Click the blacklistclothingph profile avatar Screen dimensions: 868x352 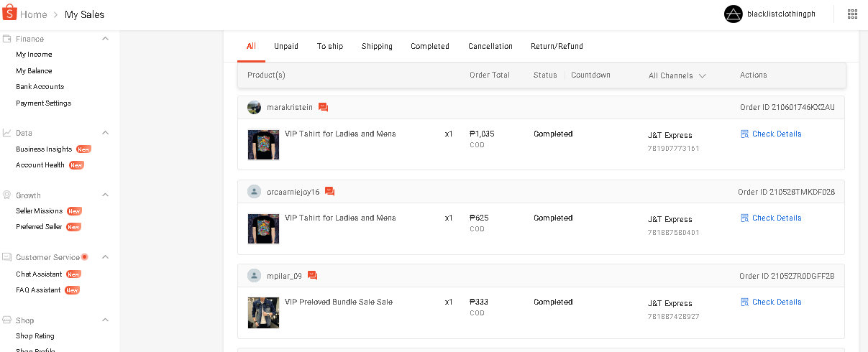pos(733,14)
